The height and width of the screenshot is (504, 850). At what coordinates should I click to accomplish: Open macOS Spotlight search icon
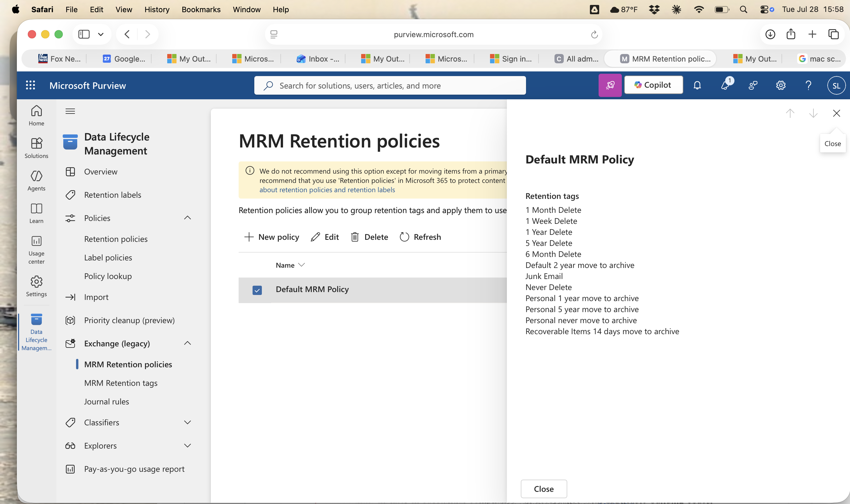point(743,10)
